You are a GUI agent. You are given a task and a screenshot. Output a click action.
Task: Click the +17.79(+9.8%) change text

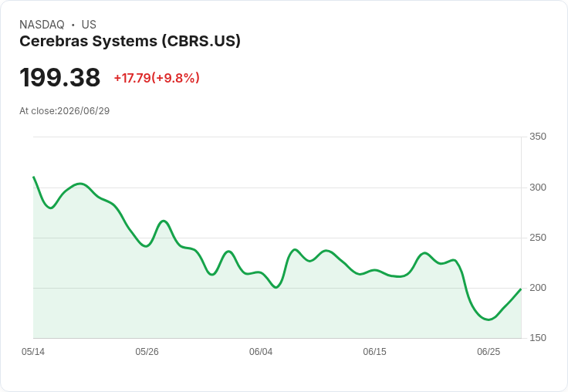pyautogui.click(x=157, y=78)
